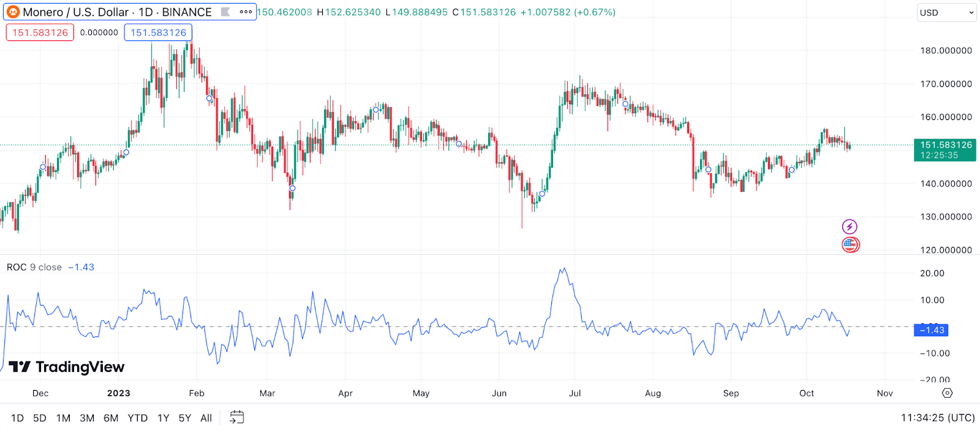Select the 5Y time range

pyautogui.click(x=185, y=418)
